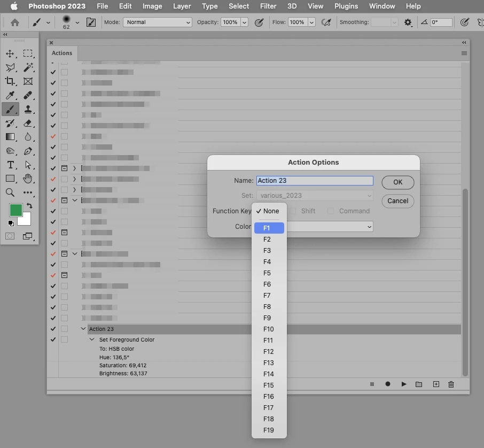Select the Frame tool
484x448 pixels.
28,81
